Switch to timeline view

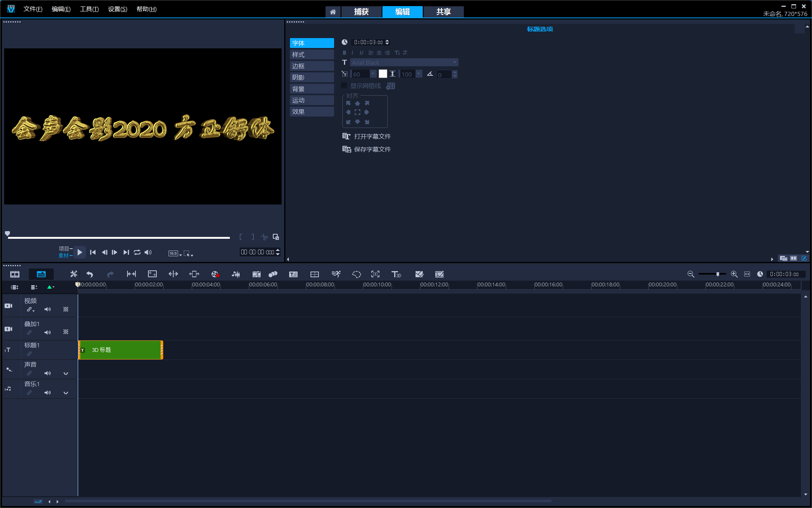[41, 274]
